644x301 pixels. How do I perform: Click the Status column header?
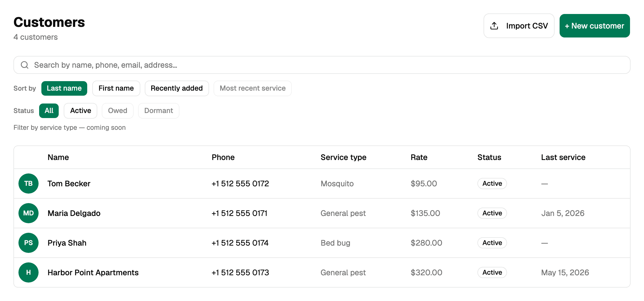489,157
